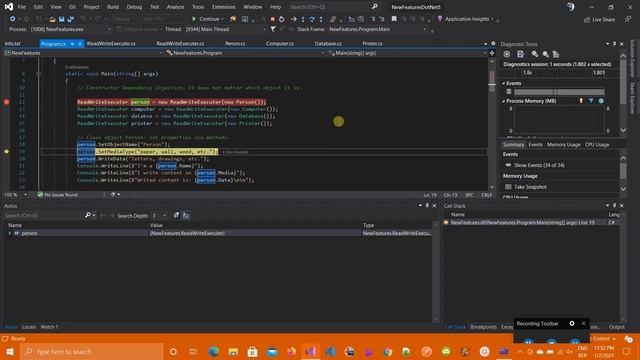Click the split editor plus icon
The image size is (640, 360).
pyautogui.click(x=492, y=53)
